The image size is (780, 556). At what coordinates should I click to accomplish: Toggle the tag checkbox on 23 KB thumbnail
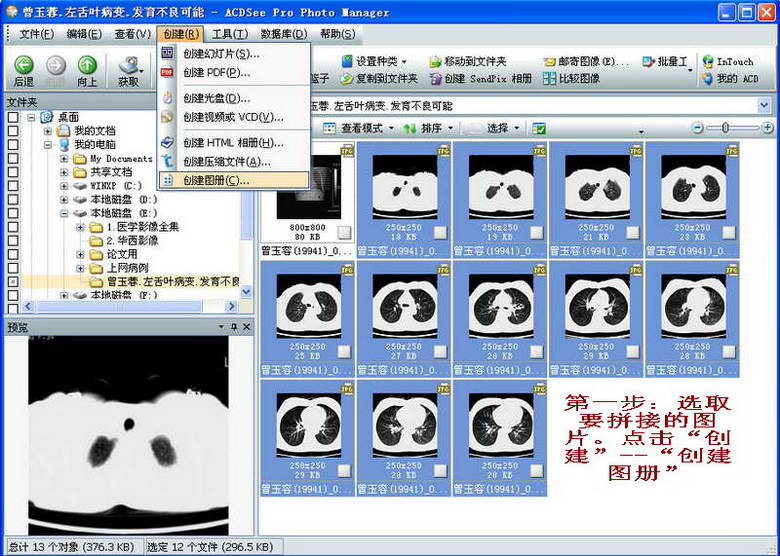(x=729, y=232)
